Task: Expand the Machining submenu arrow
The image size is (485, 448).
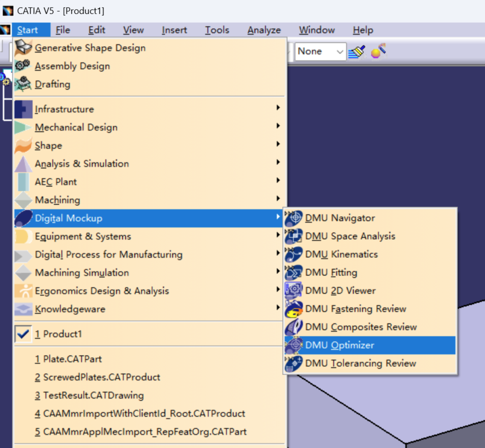Action: pyautogui.click(x=278, y=199)
